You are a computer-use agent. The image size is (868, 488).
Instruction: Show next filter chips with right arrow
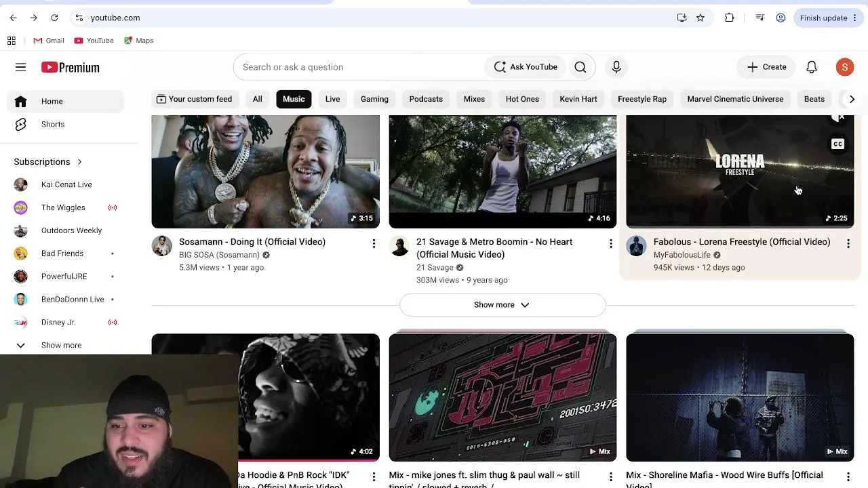point(852,99)
